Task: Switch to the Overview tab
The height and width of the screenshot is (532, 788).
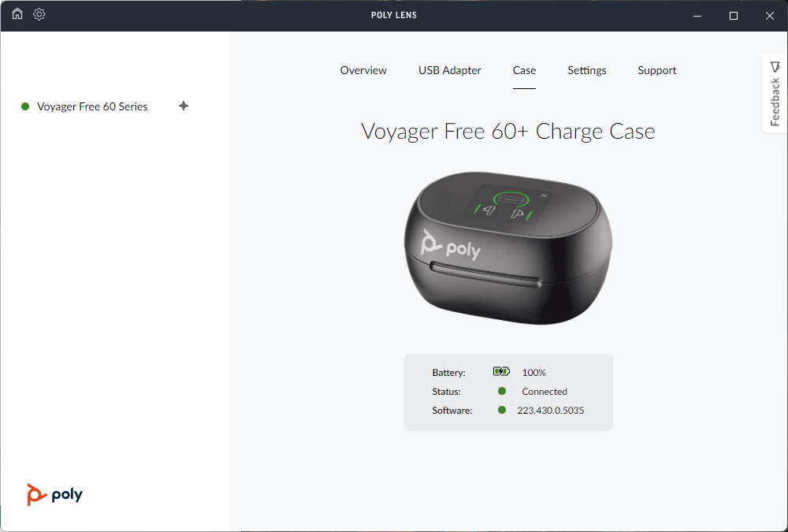Action: [363, 70]
